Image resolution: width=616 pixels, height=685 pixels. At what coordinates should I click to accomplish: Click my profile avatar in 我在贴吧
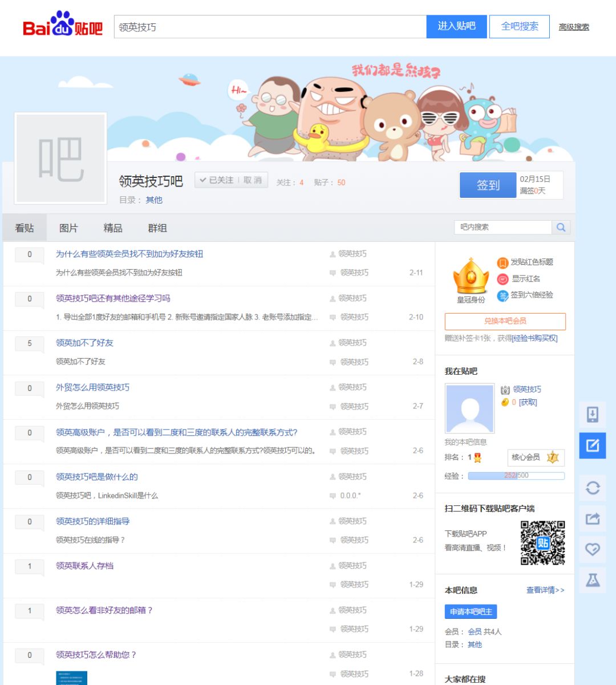469,408
